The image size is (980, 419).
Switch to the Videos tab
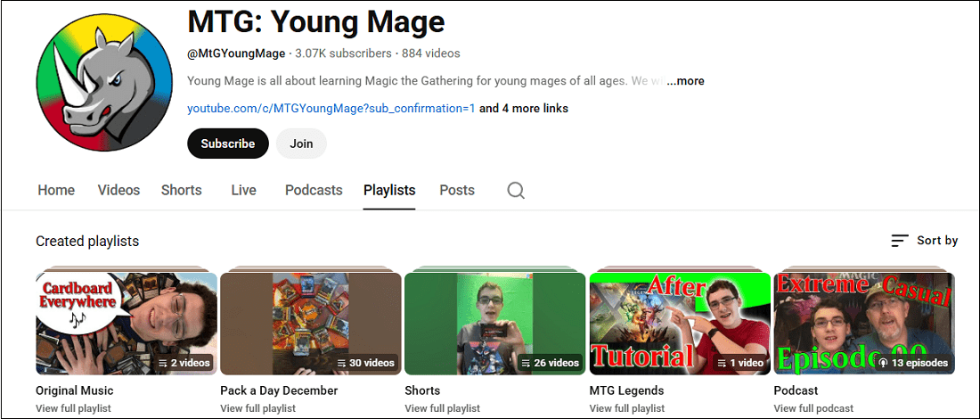pyautogui.click(x=118, y=190)
